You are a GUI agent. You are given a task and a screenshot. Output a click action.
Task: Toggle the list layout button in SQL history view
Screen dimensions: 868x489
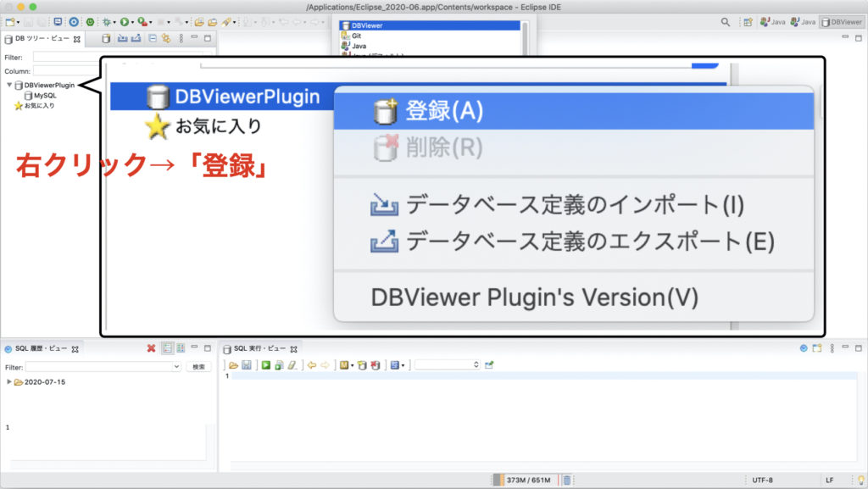click(x=167, y=348)
